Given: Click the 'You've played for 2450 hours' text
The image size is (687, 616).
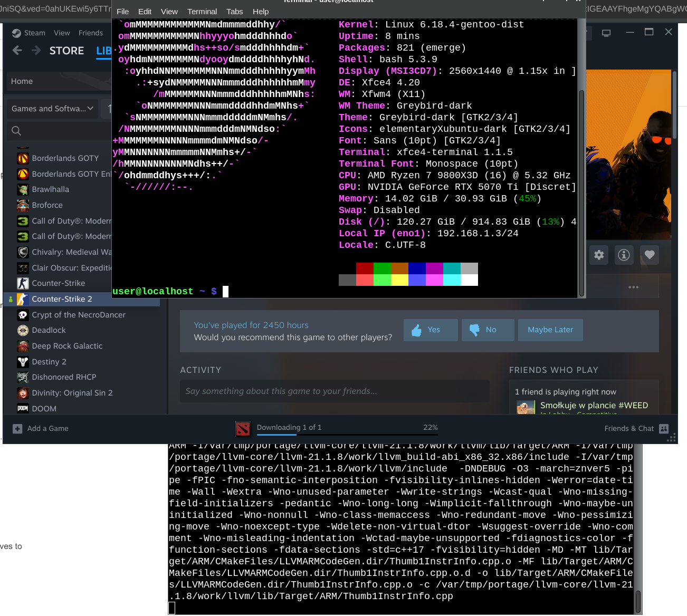Looking at the screenshot, I should click(251, 325).
